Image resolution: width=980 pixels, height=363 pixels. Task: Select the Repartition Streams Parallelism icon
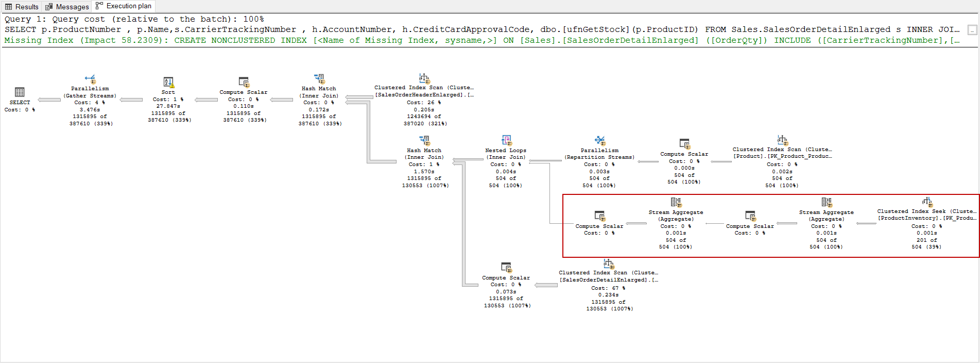coord(600,141)
